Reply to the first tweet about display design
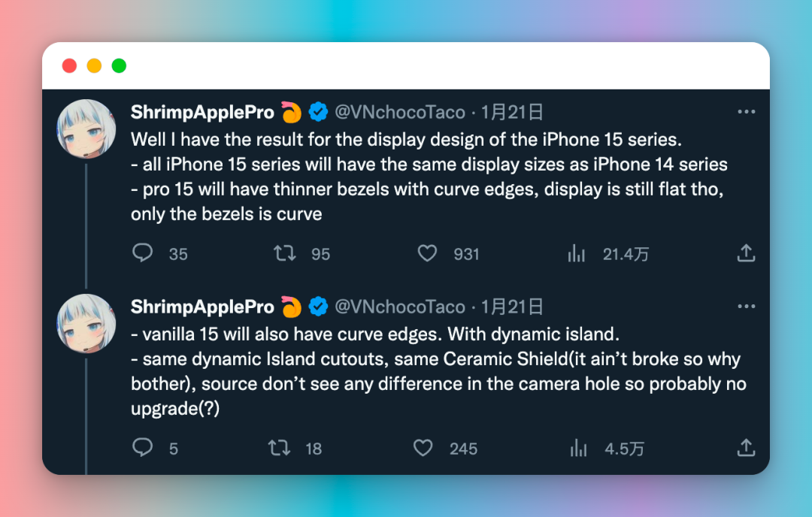Screen dimensions: 812x517 click(x=143, y=253)
